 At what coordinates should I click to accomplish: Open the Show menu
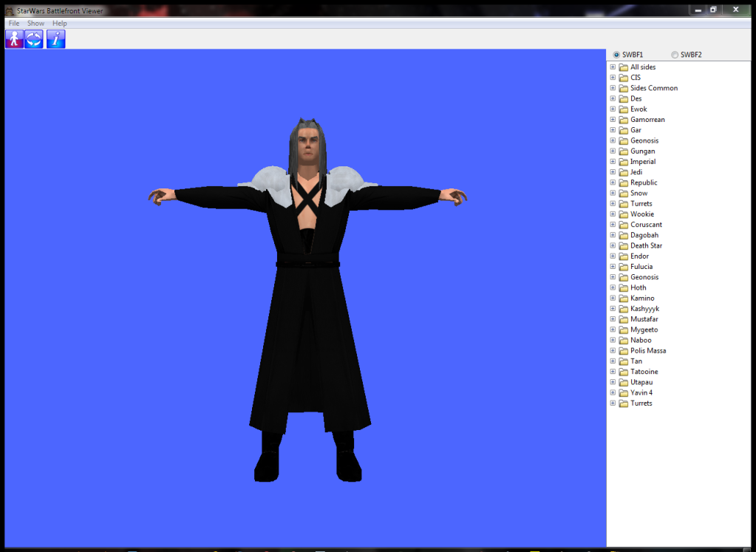pyautogui.click(x=35, y=23)
